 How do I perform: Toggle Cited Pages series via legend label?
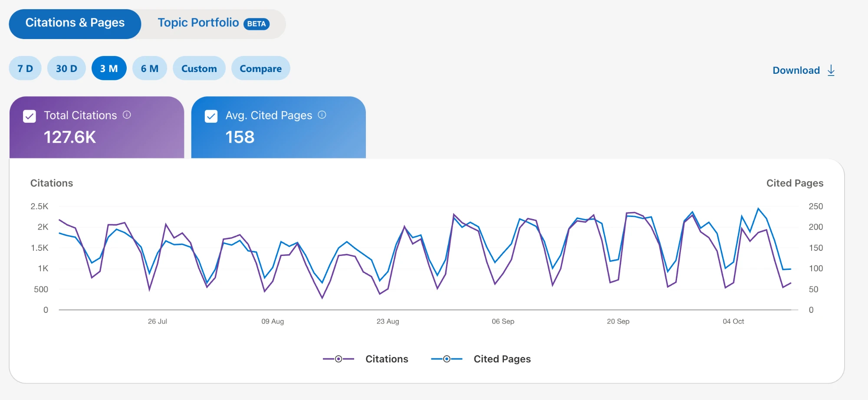click(502, 359)
